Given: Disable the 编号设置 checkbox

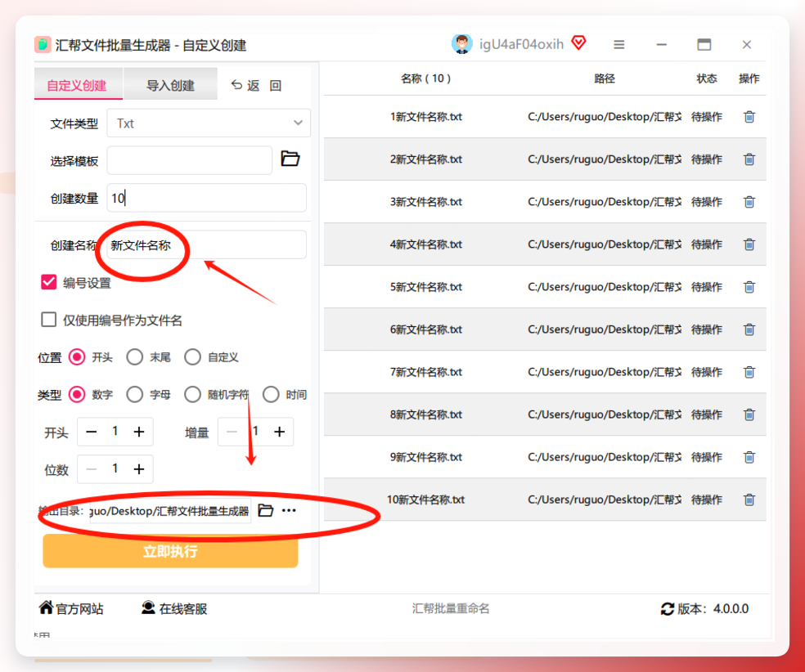Looking at the screenshot, I should pos(49,282).
